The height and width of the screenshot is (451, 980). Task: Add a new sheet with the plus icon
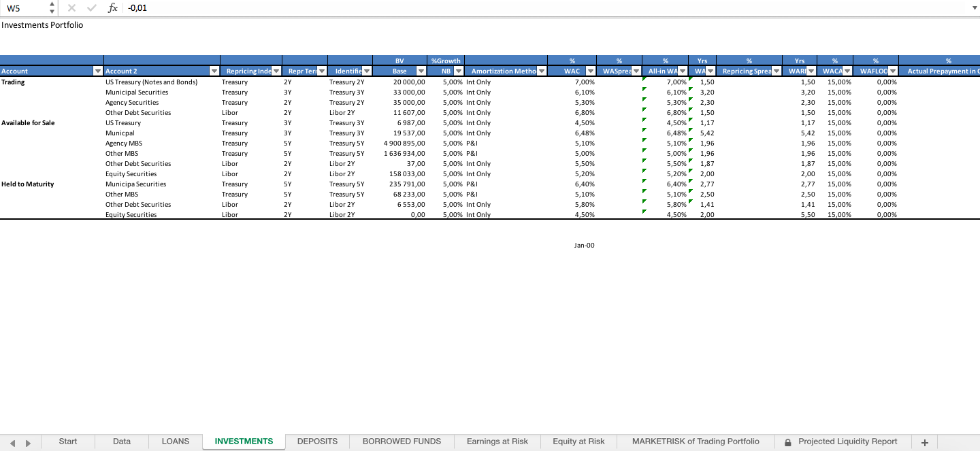(924, 441)
